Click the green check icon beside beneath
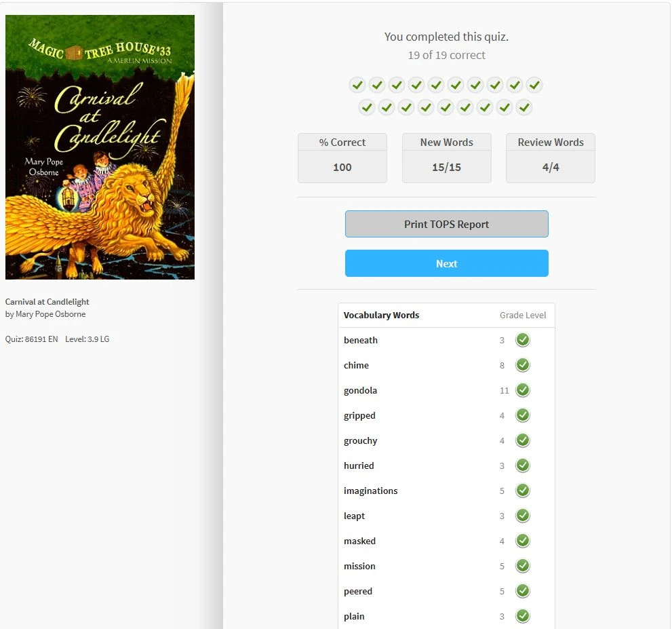Screen dimensions: 672x629 coord(522,339)
